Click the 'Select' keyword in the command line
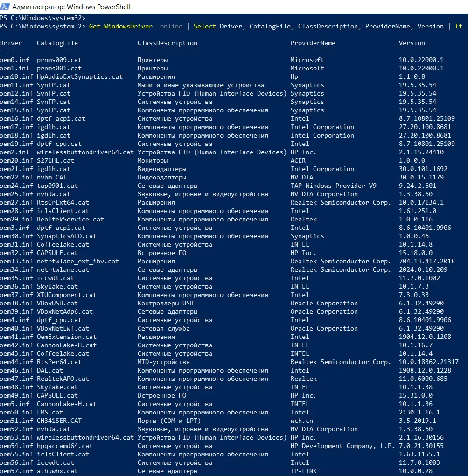Screen dimensions: 468x476 (x=204, y=27)
